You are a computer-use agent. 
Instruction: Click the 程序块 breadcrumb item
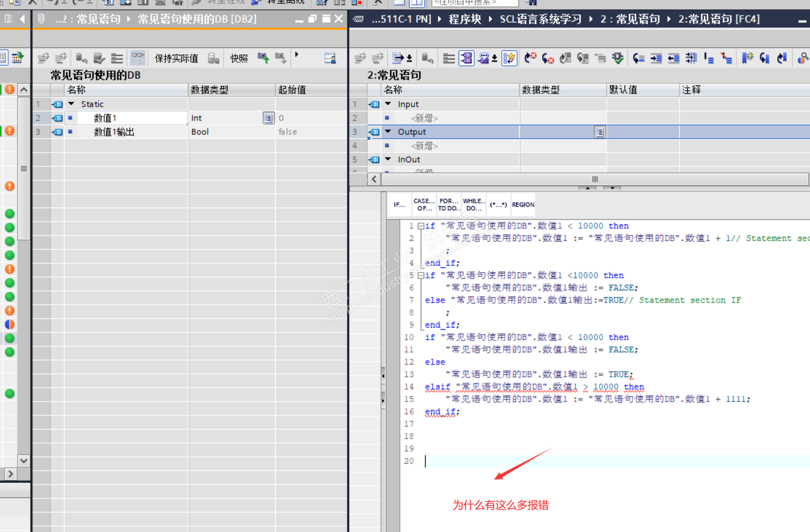465,19
